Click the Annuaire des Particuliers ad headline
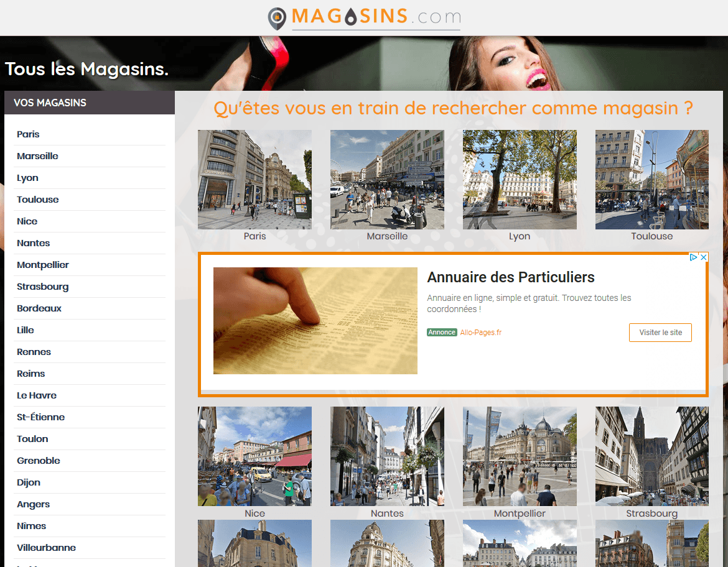Image resolution: width=728 pixels, height=567 pixels. point(511,277)
